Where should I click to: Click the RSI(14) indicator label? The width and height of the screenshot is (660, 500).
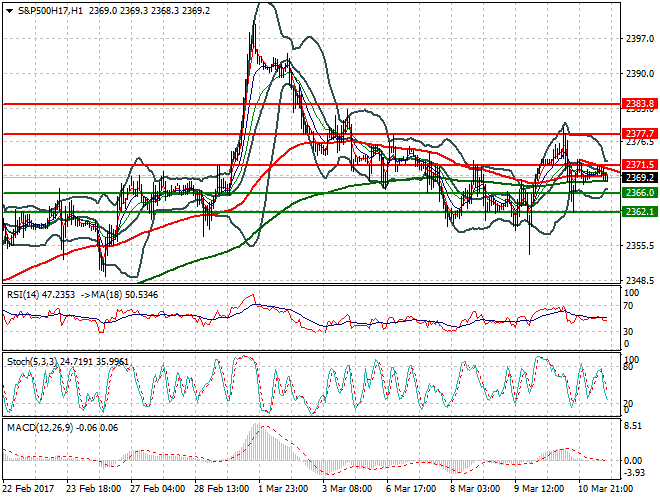click(x=20, y=296)
